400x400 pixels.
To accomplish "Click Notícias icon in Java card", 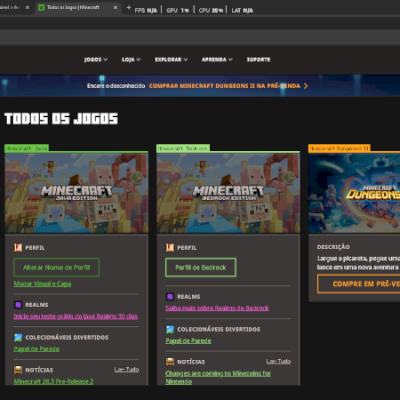I will (x=18, y=370).
